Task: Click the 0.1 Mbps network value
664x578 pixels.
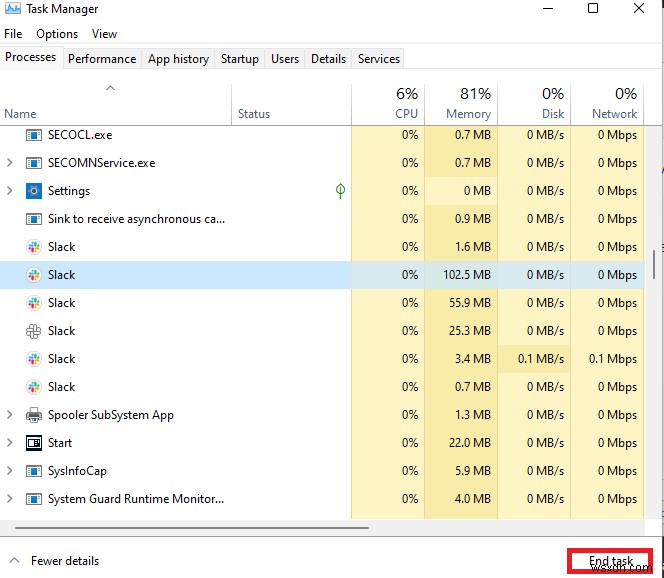Action: pos(613,359)
